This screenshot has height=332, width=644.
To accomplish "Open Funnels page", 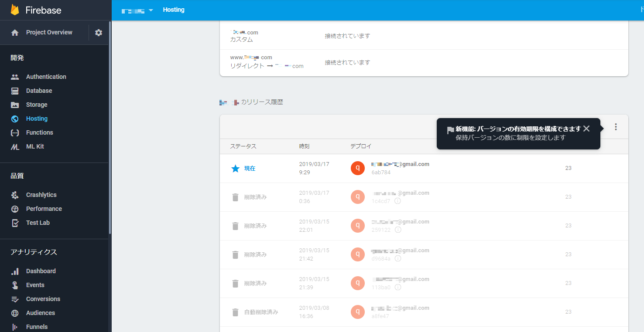I will click(37, 327).
